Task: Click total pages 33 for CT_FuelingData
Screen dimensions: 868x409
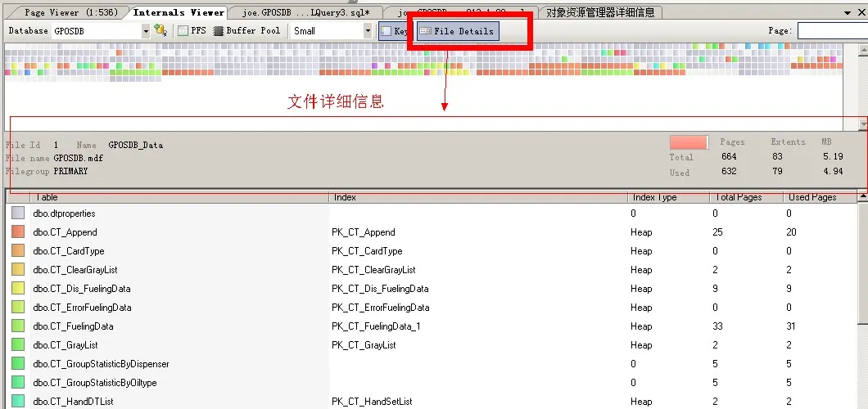Action: (x=718, y=326)
